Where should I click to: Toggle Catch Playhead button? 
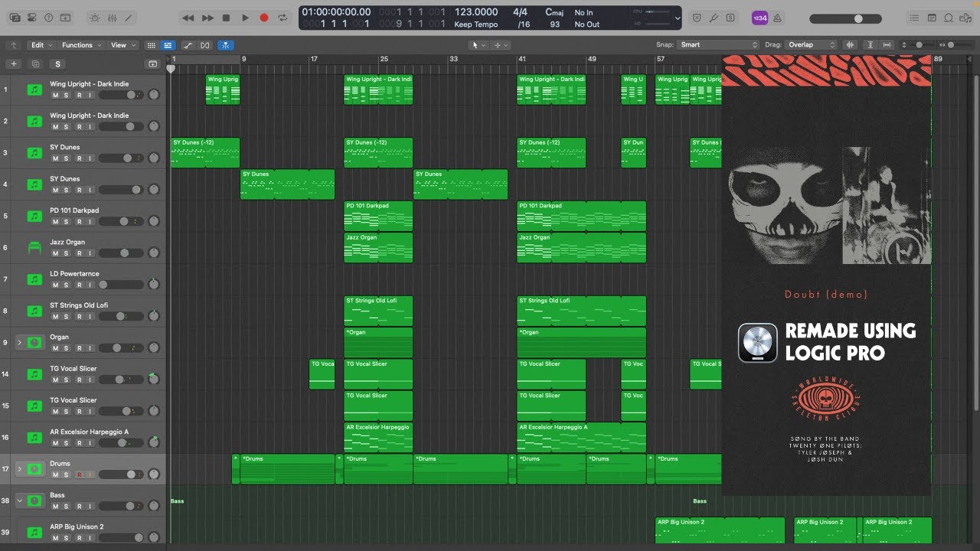click(226, 45)
